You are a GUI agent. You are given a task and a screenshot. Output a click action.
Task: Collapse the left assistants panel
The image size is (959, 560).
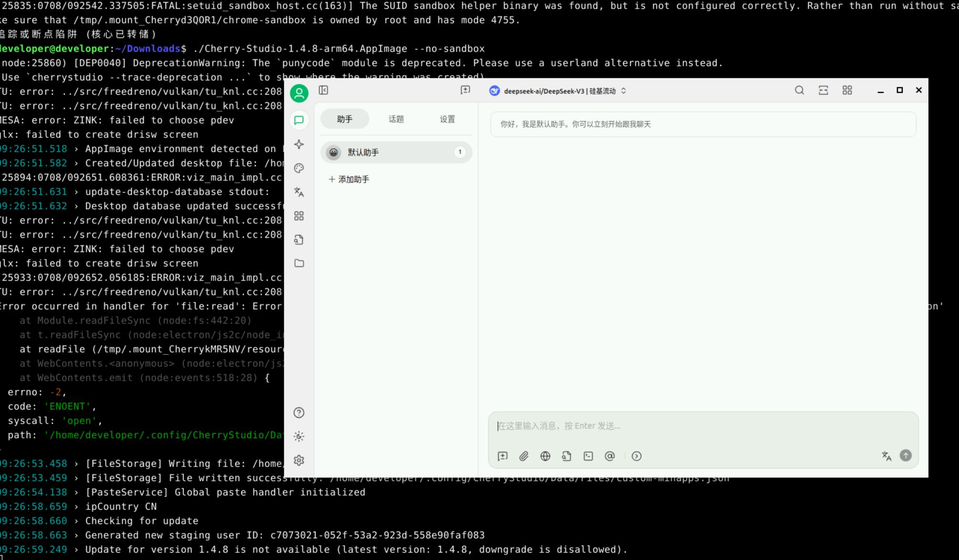(324, 90)
